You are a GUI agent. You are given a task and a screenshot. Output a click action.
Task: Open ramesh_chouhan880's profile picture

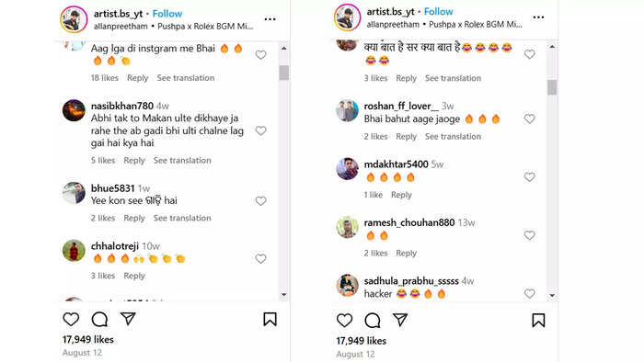(348, 227)
